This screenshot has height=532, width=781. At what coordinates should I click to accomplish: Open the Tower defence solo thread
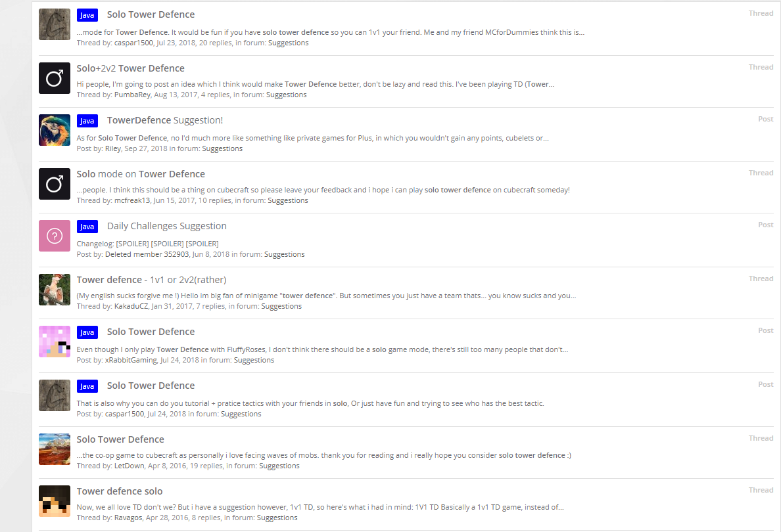point(120,491)
